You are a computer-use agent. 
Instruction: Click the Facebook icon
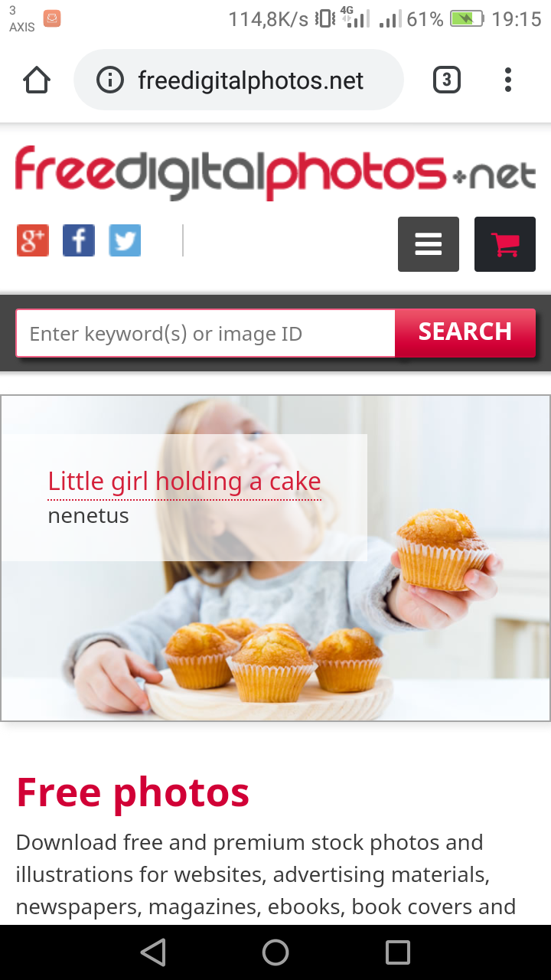(x=79, y=240)
